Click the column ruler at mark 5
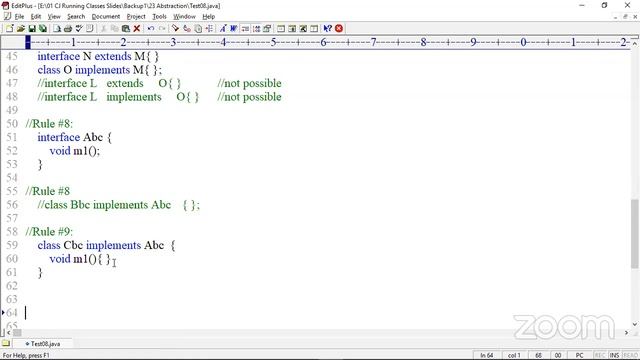This screenshot has height=360, width=640. pos(273,42)
